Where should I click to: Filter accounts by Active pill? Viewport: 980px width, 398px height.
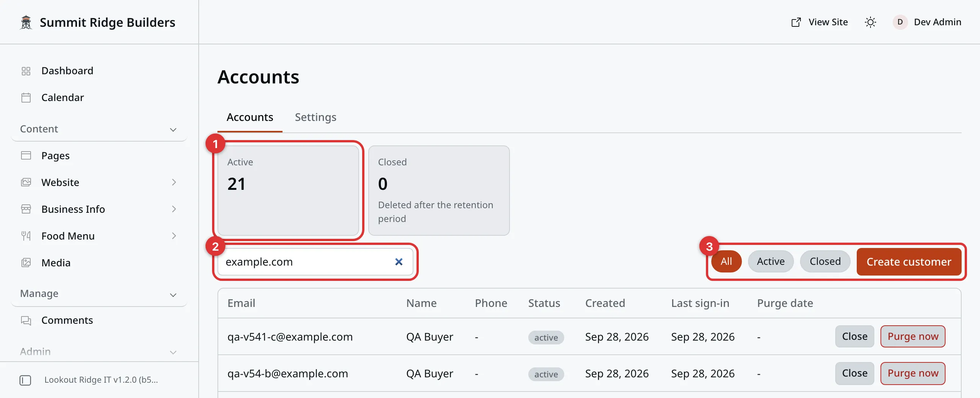coord(771,262)
